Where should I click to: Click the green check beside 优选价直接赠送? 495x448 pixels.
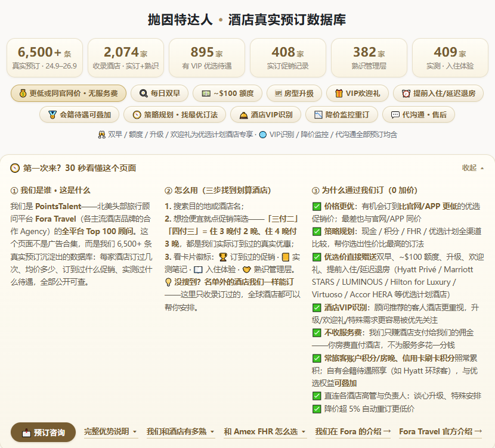click(x=317, y=257)
